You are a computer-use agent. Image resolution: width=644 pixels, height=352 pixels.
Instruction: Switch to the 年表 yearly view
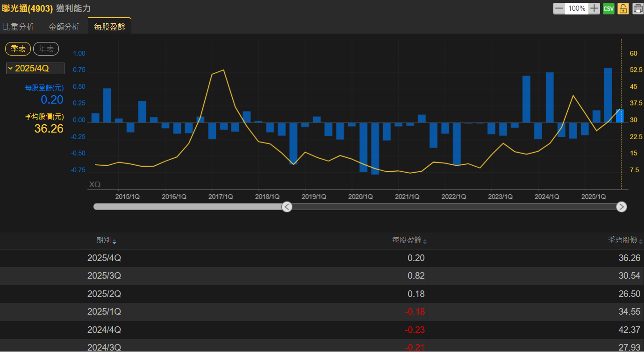tap(46, 49)
